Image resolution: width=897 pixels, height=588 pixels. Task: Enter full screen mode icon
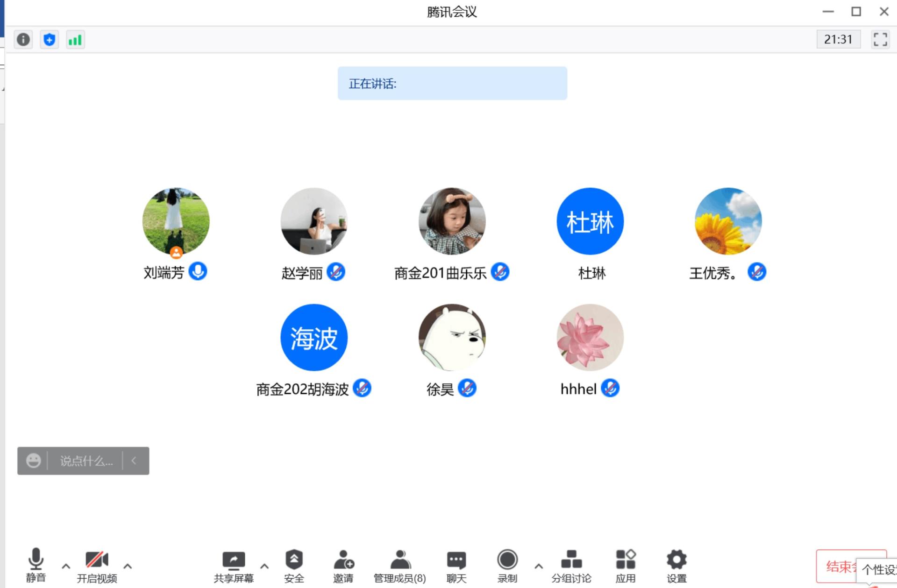pos(880,39)
